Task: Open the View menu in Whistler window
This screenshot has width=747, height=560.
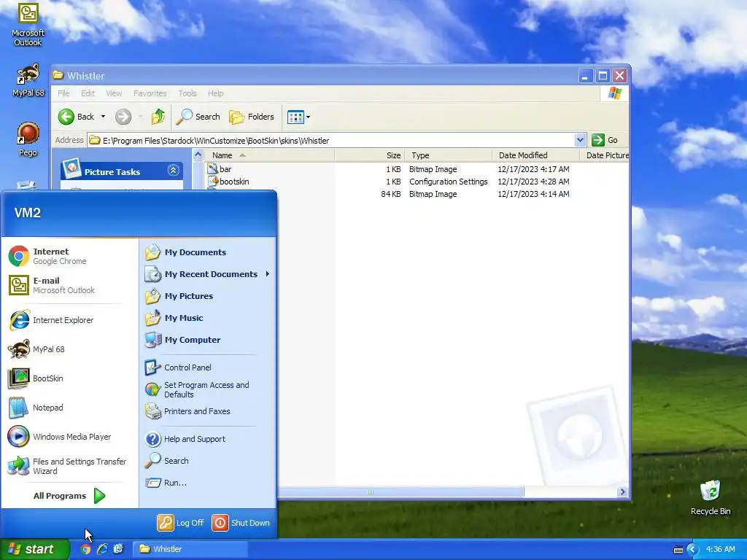Action: (114, 93)
